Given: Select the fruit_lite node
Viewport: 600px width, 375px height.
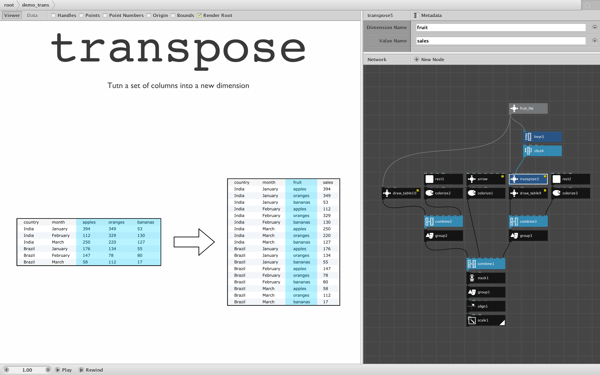Looking at the screenshot, I should [x=528, y=108].
